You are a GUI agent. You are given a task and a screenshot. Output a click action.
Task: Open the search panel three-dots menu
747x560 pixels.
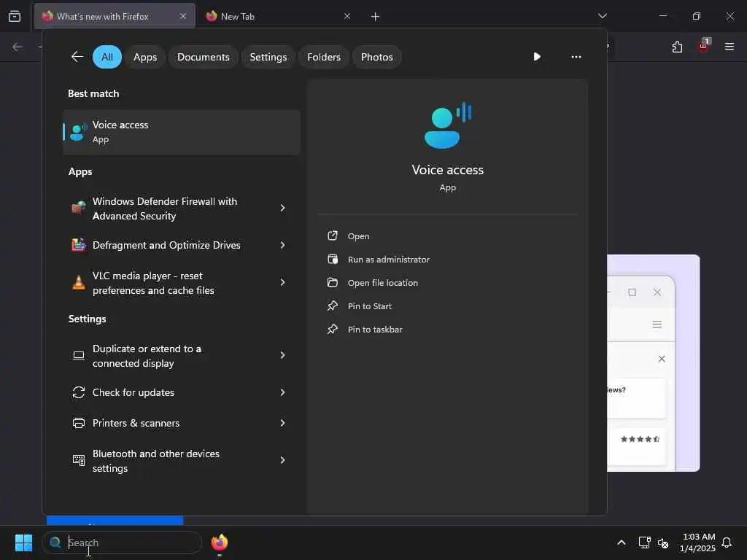click(x=576, y=57)
